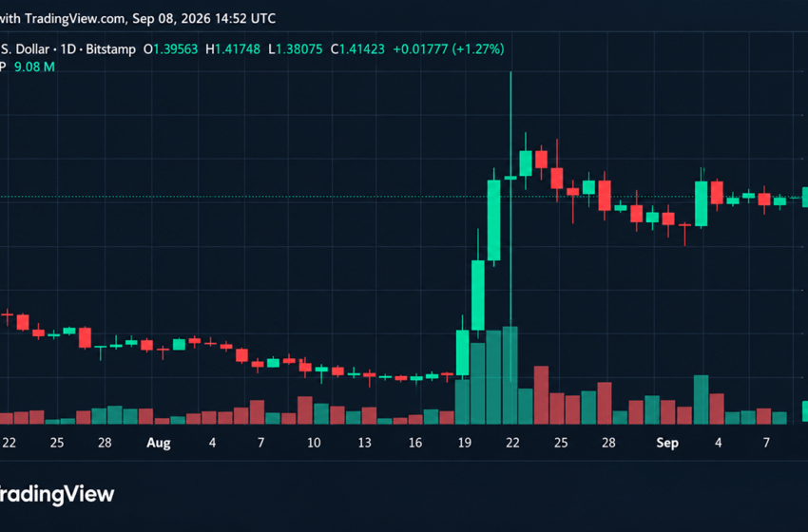Click the Aug month label on the time axis
The height and width of the screenshot is (532, 808).
159,443
